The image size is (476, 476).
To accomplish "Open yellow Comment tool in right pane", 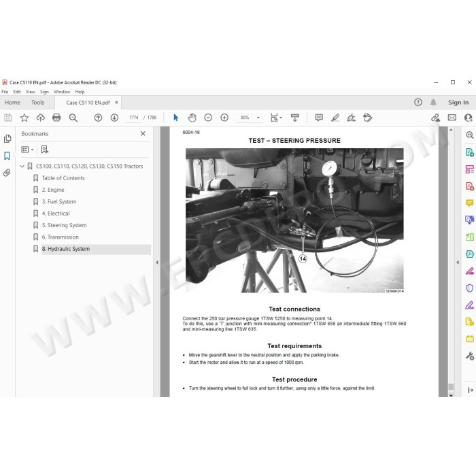I will click(470, 203).
